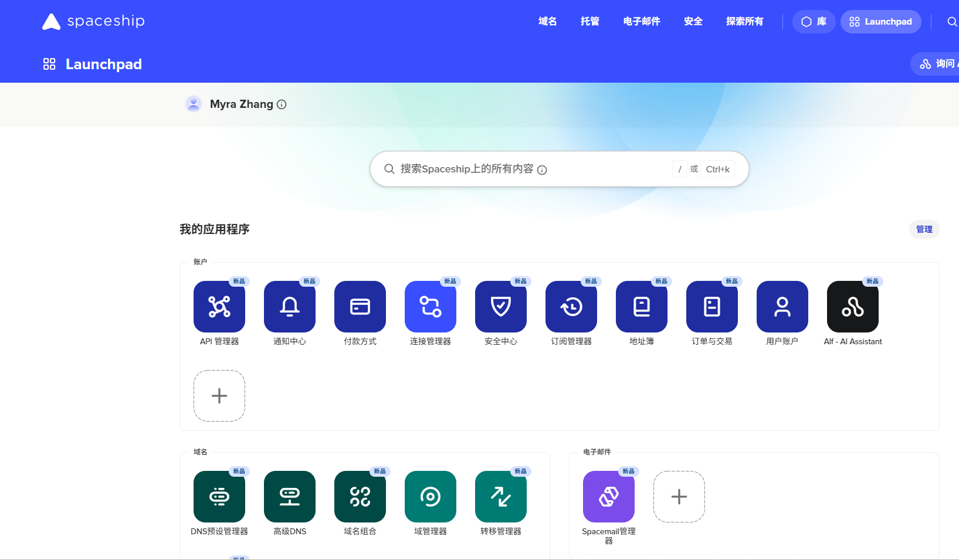
Task: Open 订单与交易 app icon
Action: pyautogui.click(x=712, y=307)
